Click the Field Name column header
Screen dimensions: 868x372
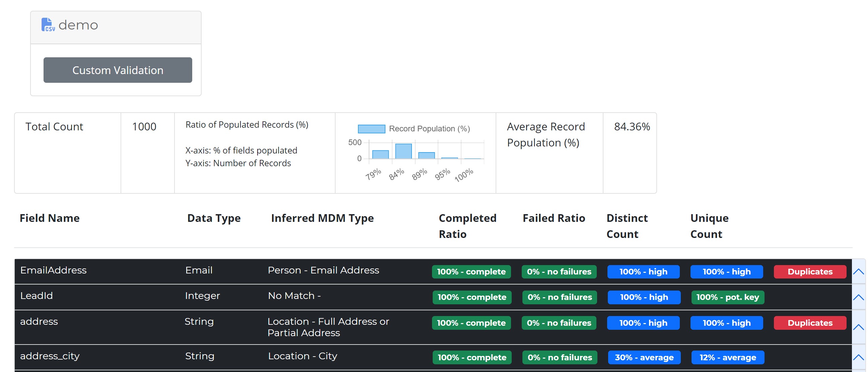pyautogui.click(x=50, y=218)
